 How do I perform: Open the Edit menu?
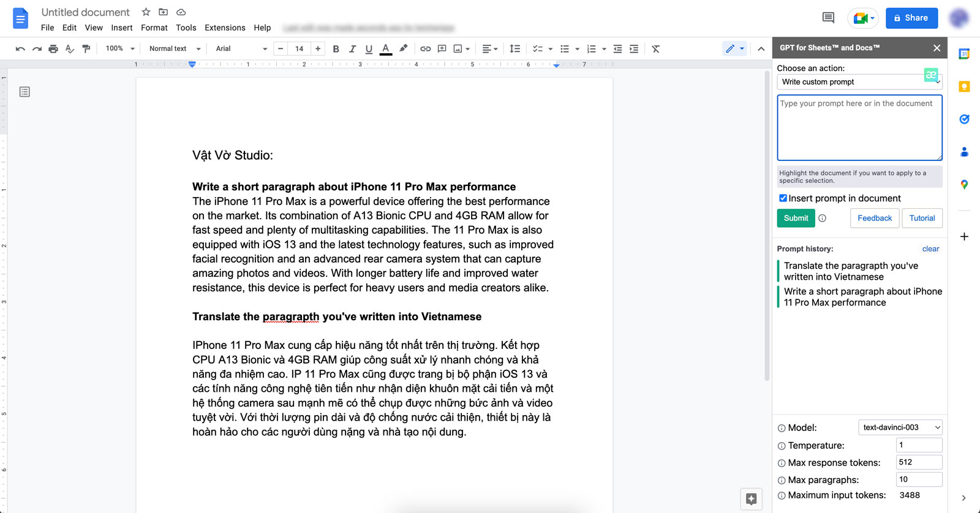pyautogui.click(x=69, y=28)
